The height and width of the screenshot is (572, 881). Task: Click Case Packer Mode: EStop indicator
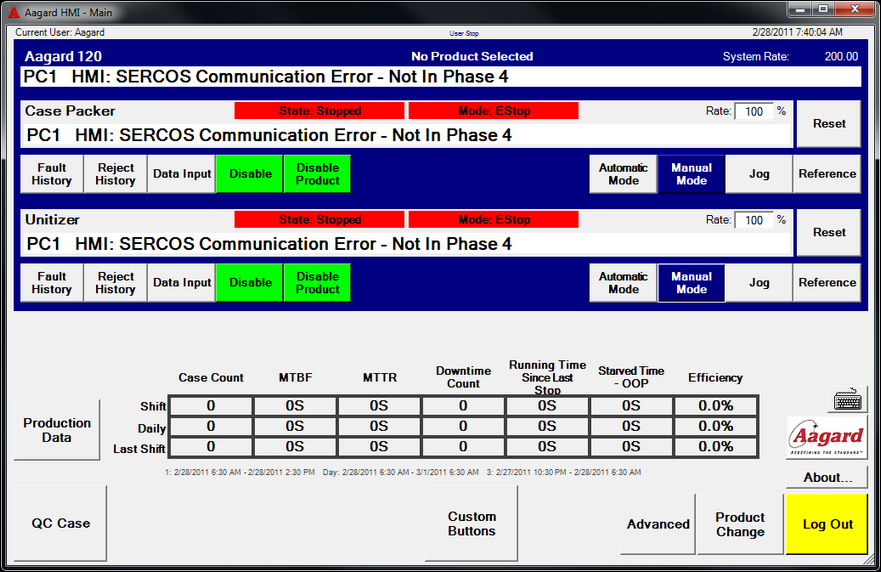493,111
